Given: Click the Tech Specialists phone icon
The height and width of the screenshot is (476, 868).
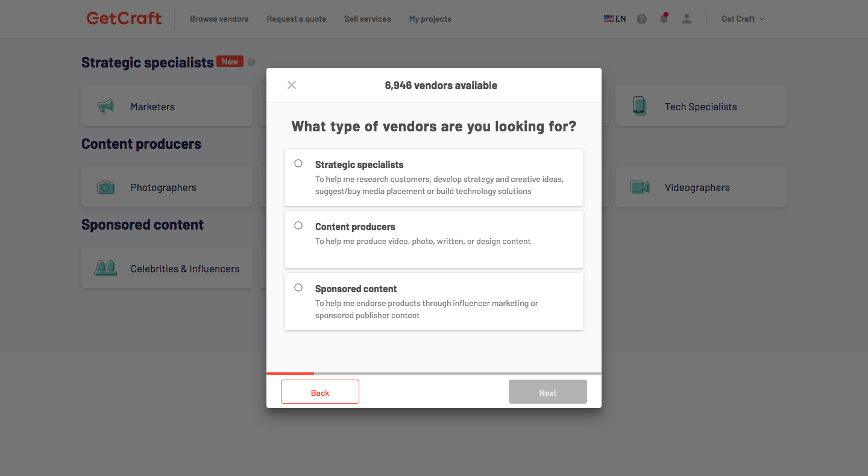Looking at the screenshot, I should pyautogui.click(x=640, y=106).
